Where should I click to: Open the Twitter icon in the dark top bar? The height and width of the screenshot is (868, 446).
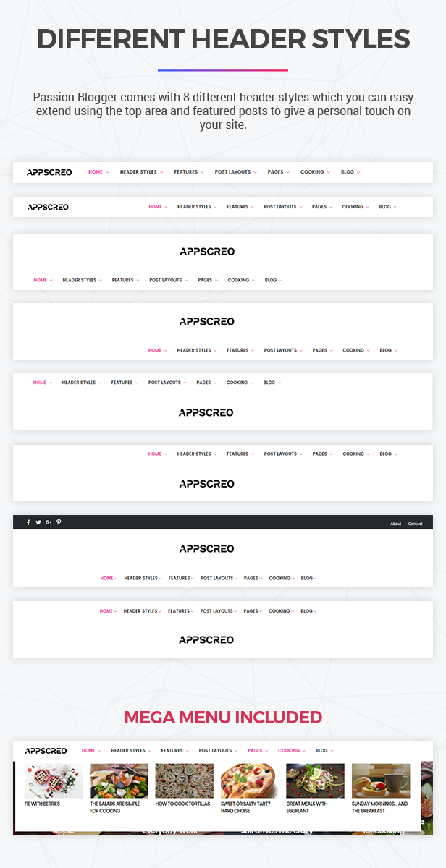click(x=38, y=522)
